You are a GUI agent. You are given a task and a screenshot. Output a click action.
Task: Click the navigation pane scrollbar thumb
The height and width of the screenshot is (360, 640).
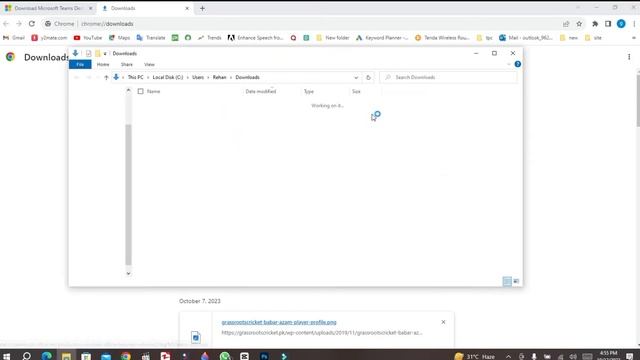coord(129,195)
